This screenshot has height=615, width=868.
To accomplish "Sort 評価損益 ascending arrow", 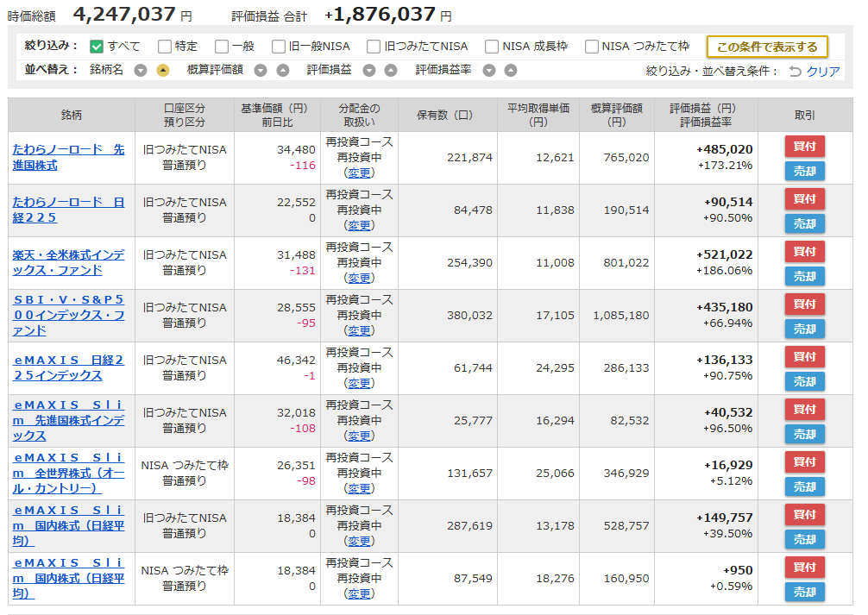I will [x=391, y=71].
